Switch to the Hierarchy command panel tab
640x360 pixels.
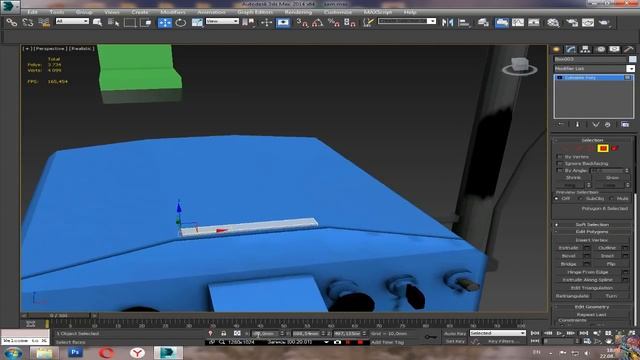585,49
